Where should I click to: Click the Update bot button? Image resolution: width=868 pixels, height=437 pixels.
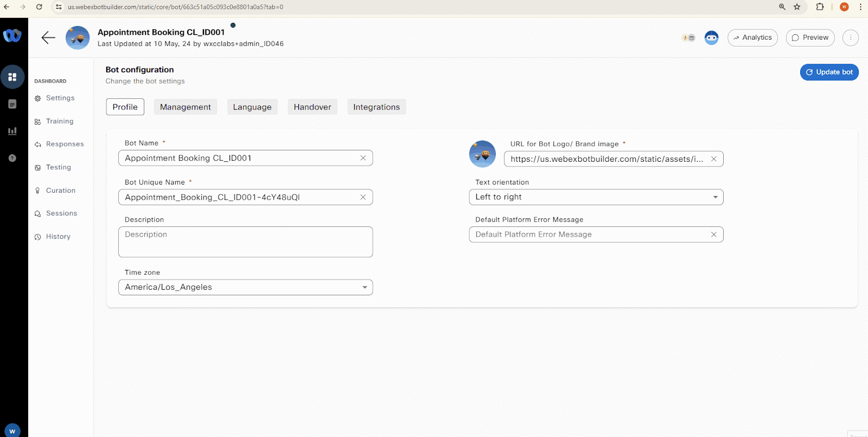coord(829,72)
